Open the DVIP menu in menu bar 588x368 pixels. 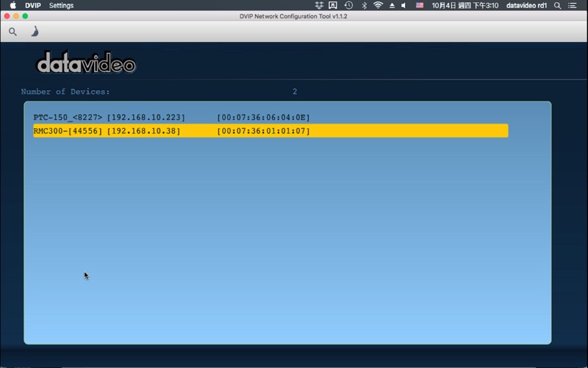click(33, 5)
